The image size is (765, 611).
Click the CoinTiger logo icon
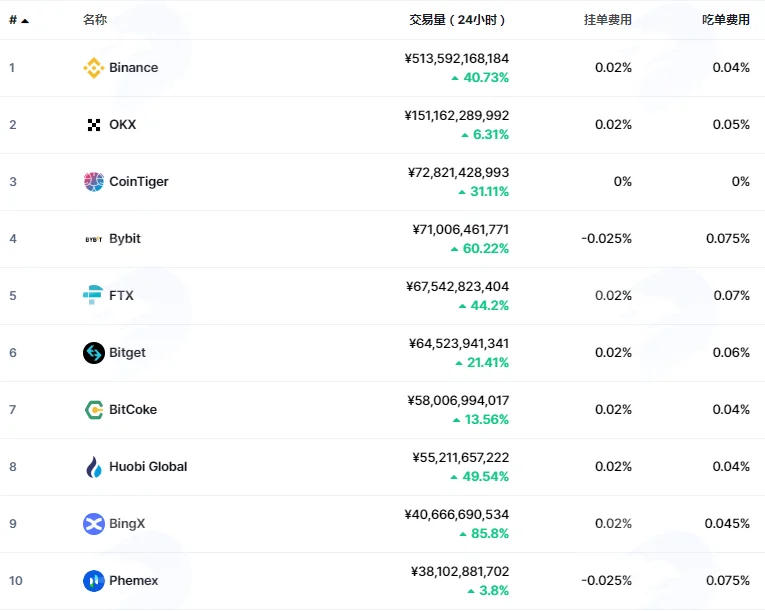[x=94, y=182]
